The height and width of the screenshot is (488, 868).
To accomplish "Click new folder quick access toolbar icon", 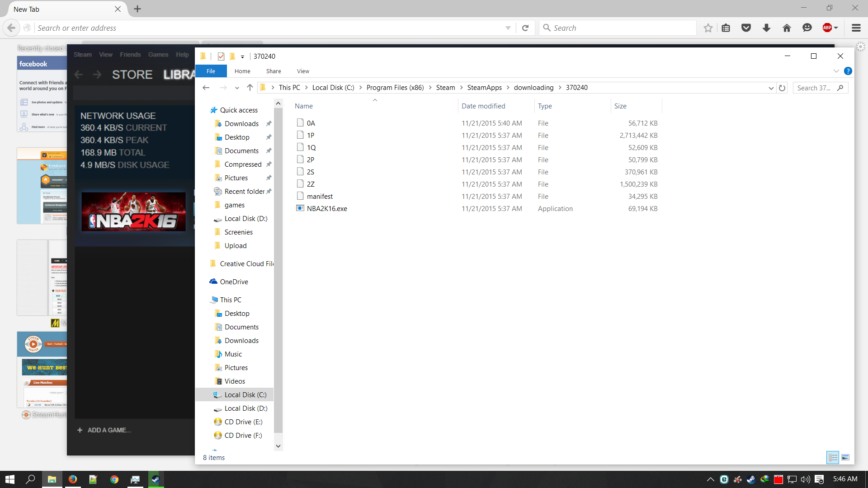I will [x=232, y=56].
